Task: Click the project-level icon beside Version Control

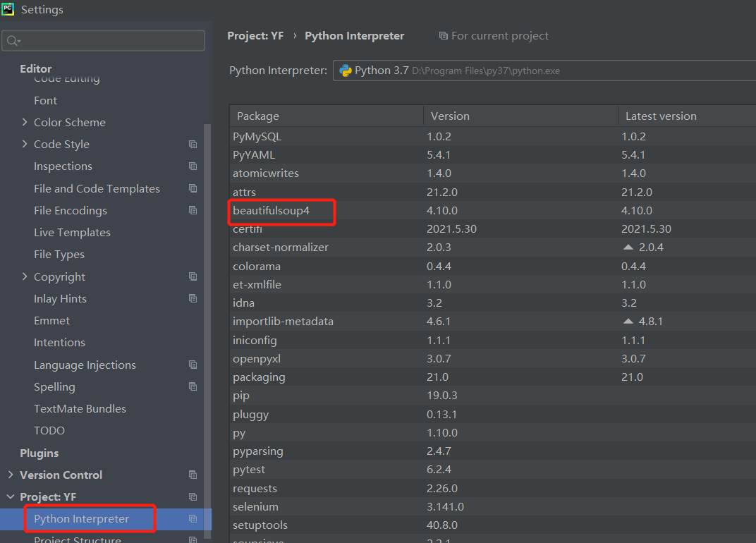Action: click(193, 475)
